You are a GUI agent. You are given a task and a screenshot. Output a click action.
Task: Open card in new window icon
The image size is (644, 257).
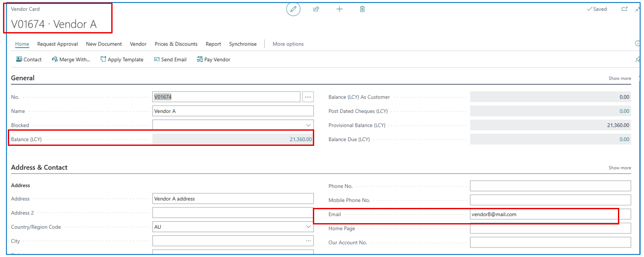(x=624, y=9)
